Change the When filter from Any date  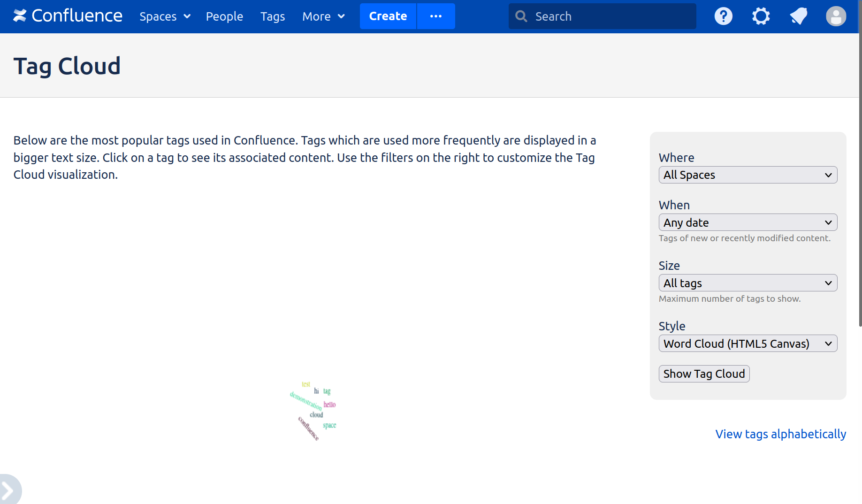[x=748, y=222]
